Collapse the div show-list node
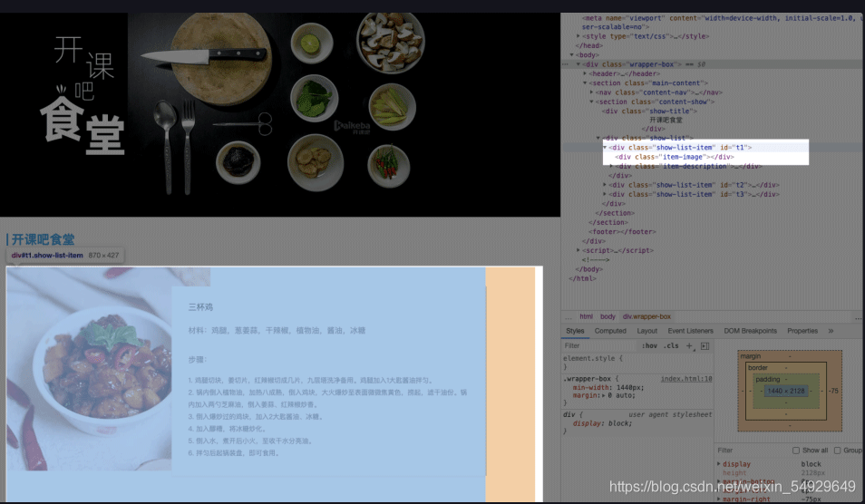The image size is (865, 504). (x=598, y=139)
